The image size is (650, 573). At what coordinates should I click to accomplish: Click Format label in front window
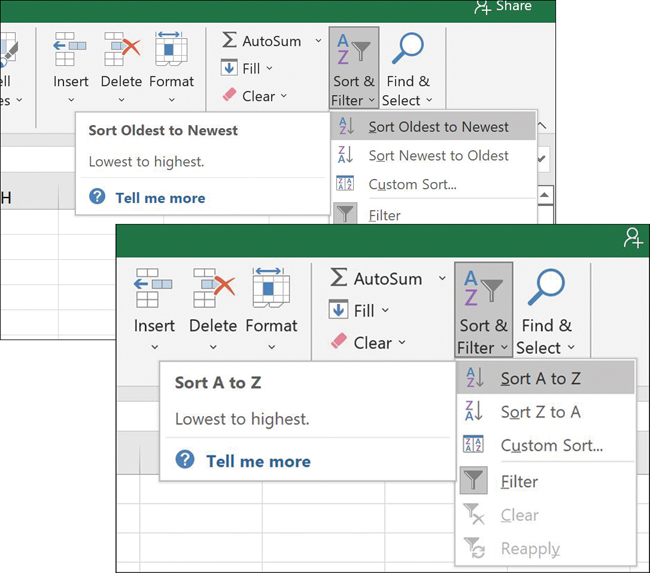[271, 325]
